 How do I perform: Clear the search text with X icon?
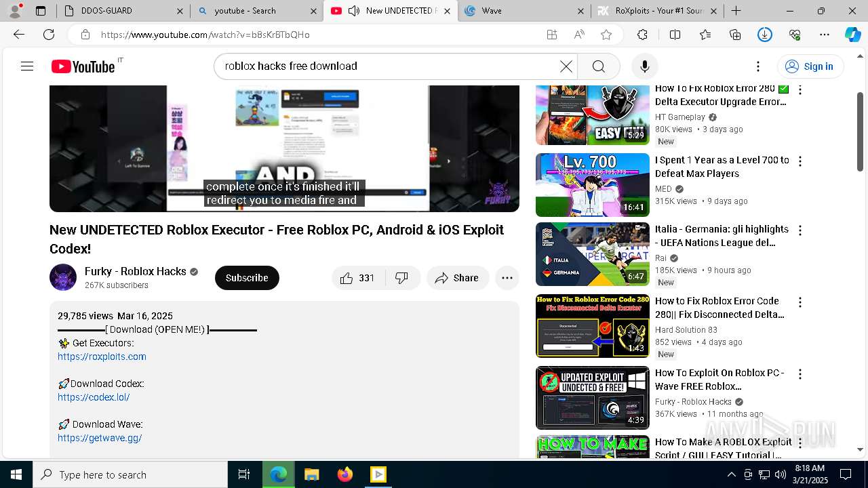tap(566, 66)
